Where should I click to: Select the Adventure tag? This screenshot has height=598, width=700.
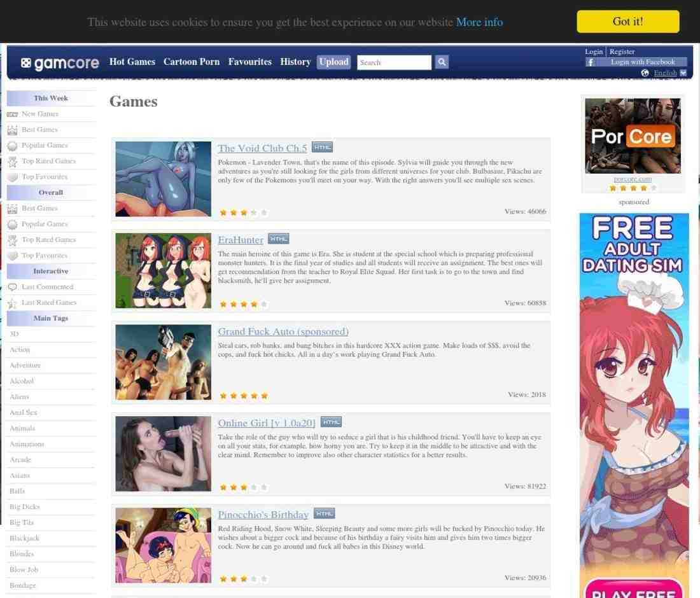(x=25, y=365)
